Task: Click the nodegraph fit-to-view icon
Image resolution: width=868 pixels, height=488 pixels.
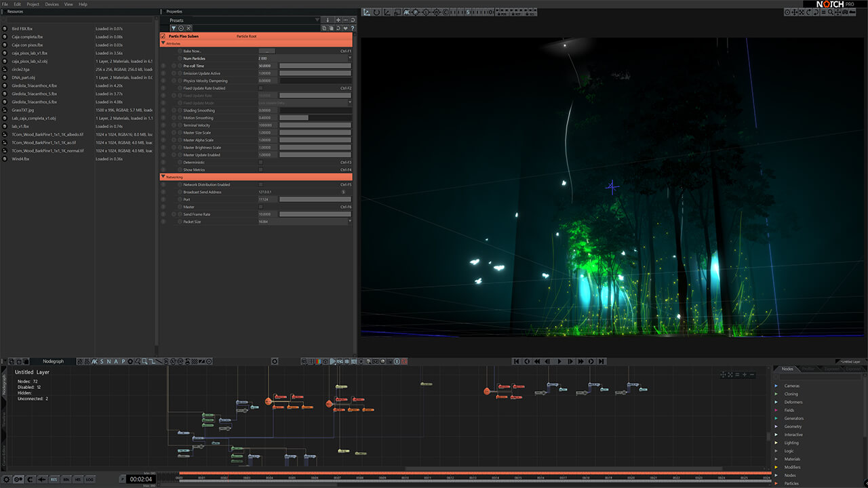Action: tap(730, 374)
